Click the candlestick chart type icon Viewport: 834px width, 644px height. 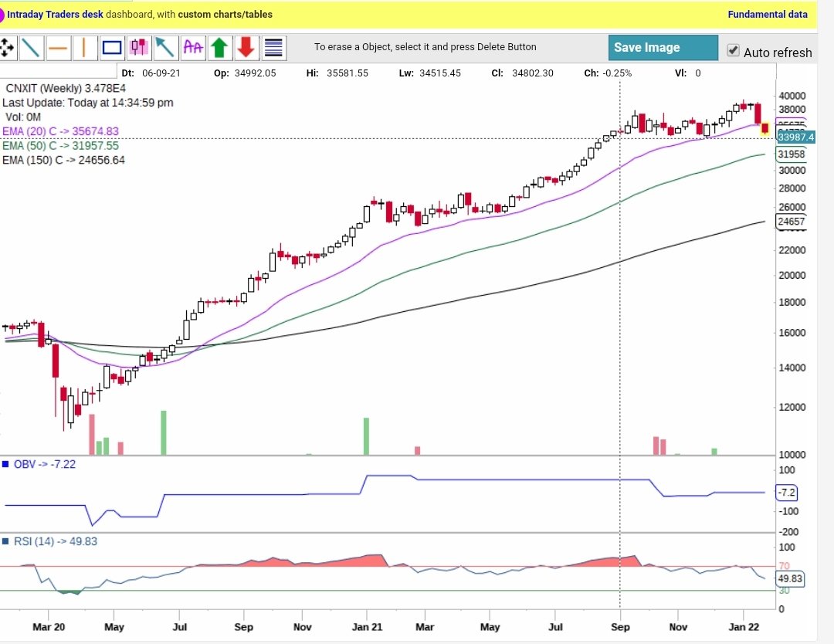[139, 48]
